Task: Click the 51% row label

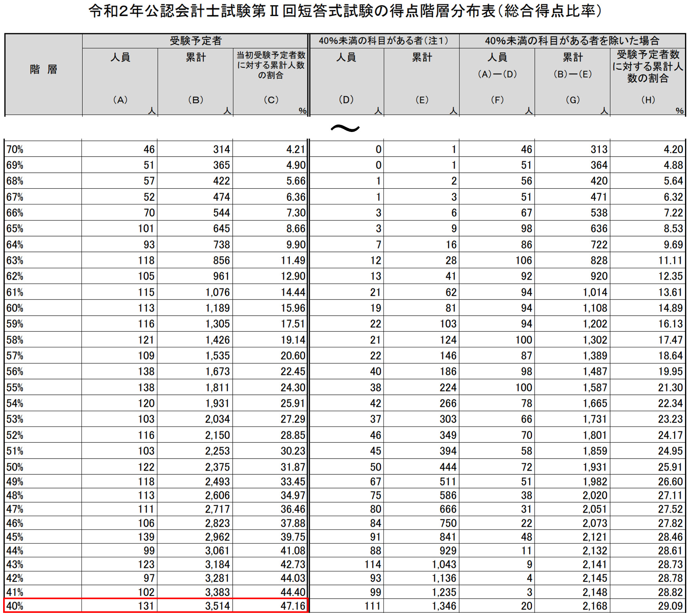Action: coord(15,451)
